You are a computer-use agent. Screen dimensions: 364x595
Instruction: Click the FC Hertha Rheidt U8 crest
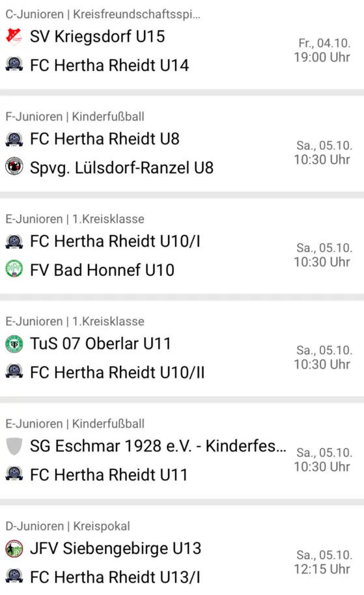(x=14, y=139)
